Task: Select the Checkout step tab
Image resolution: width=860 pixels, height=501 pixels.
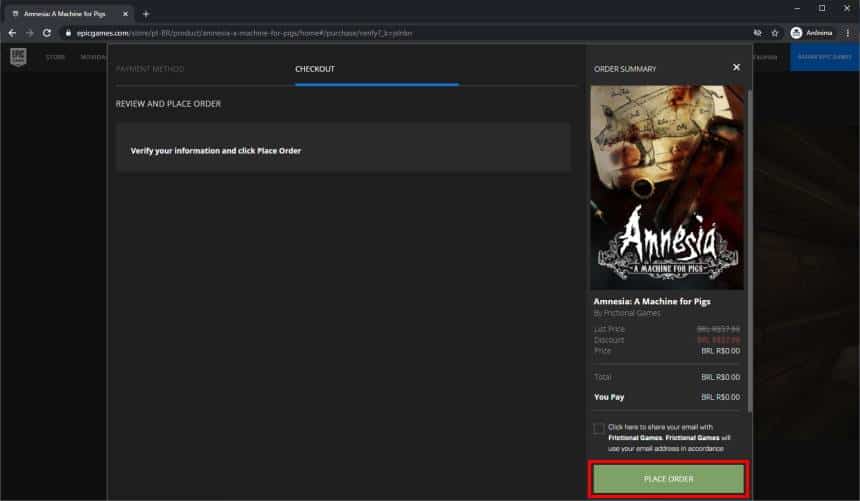Action: tap(315, 69)
